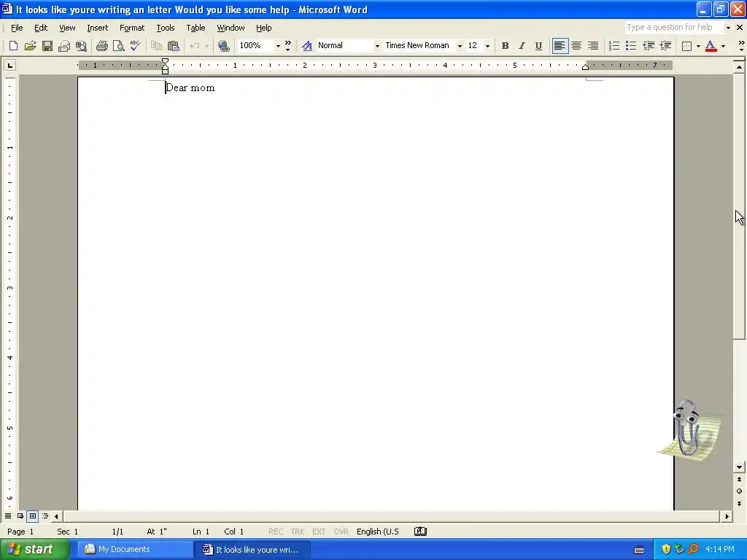This screenshot has width=747, height=560.
Task: Open Print Preview
Action: (119, 46)
